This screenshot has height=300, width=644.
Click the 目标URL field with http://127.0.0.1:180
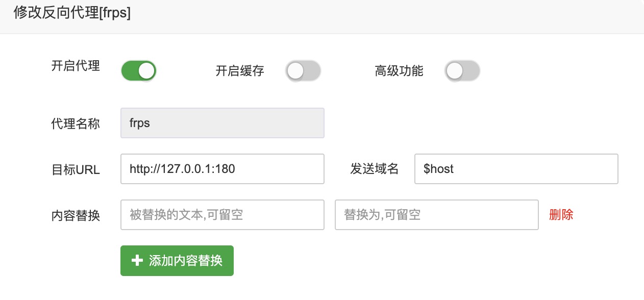click(x=222, y=169)
